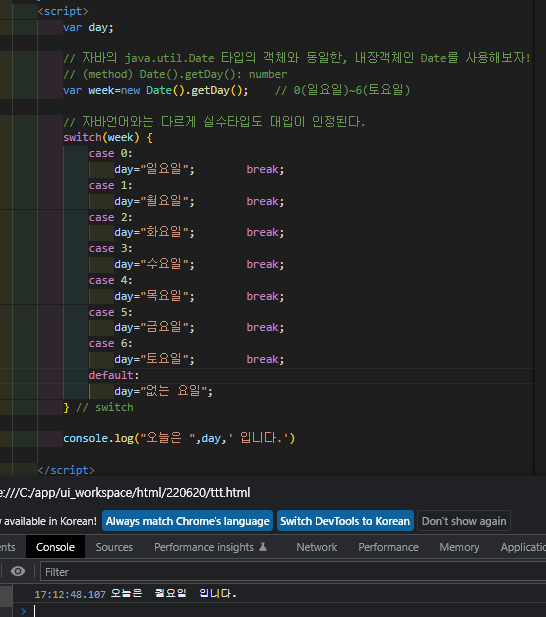Click the break; after 토요일

[265, 359]
